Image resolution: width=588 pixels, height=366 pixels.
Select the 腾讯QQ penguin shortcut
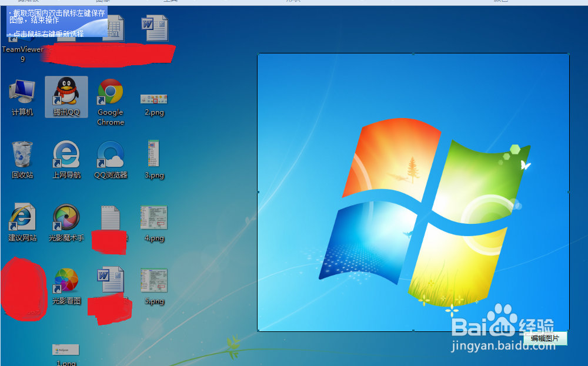66,97
